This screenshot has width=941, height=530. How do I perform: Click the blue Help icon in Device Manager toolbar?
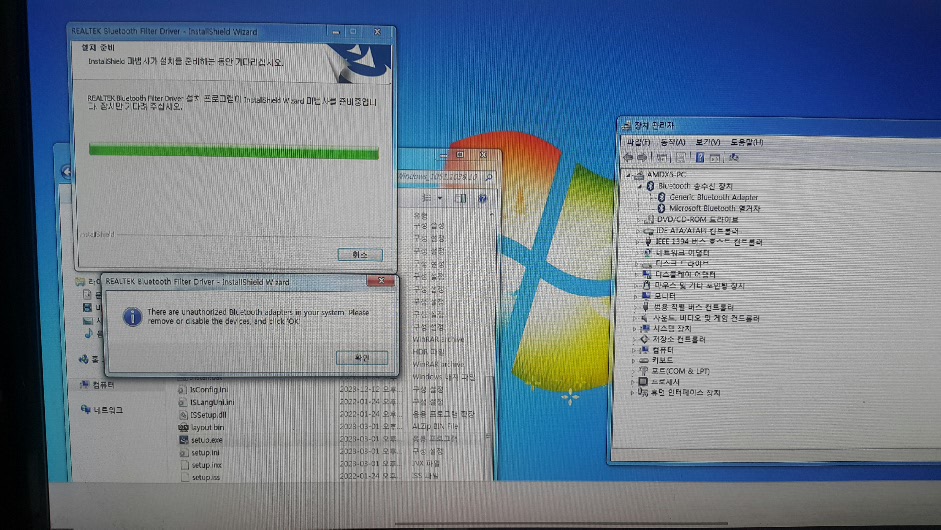click(x=700, y=157)
